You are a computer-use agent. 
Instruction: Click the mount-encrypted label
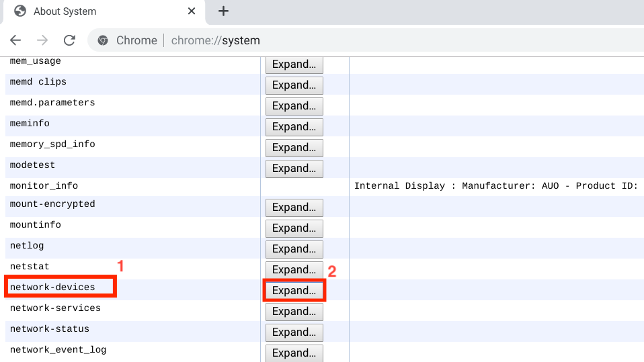click(x=52, y=204)
